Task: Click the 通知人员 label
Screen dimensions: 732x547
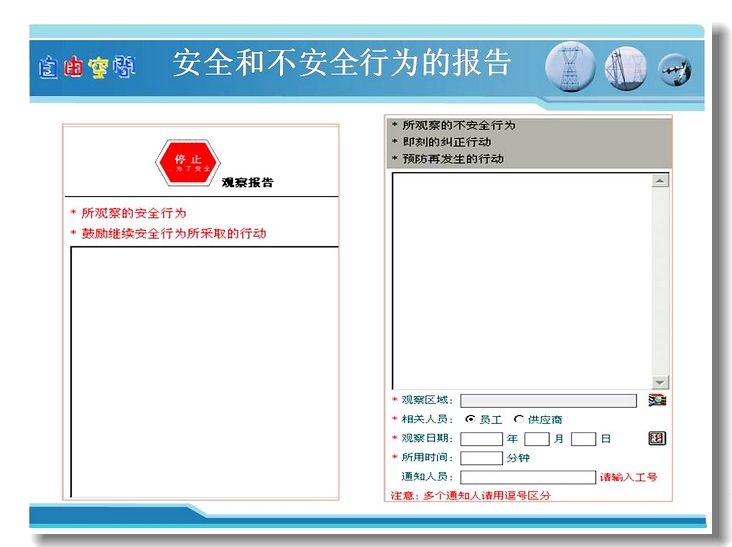Action: [x=427, y=476]
